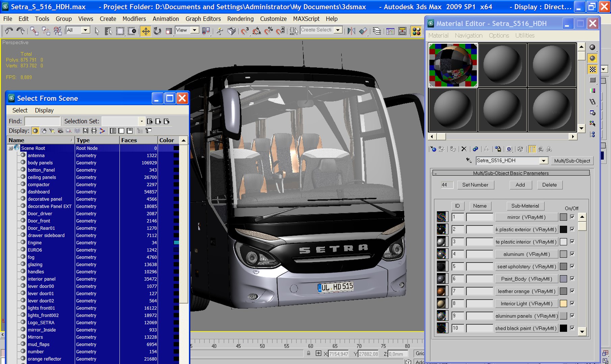Open the Rendering menu

[240, 19]
